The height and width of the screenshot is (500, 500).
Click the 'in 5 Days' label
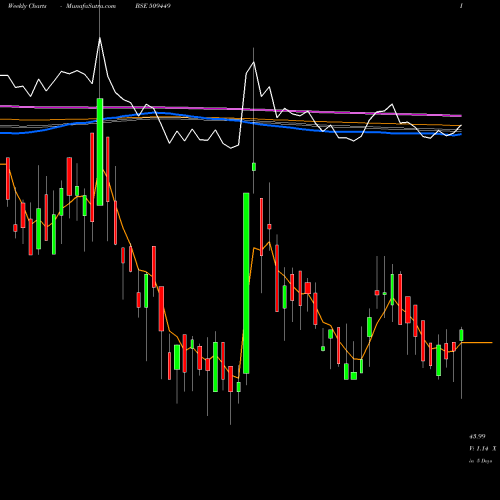pyautogui.click(x=480, y=461)
